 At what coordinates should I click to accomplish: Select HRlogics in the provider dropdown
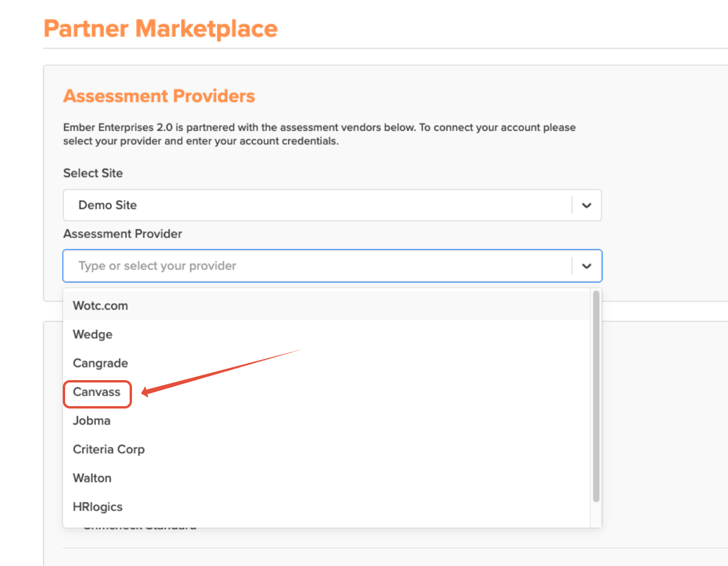point(326,507)
